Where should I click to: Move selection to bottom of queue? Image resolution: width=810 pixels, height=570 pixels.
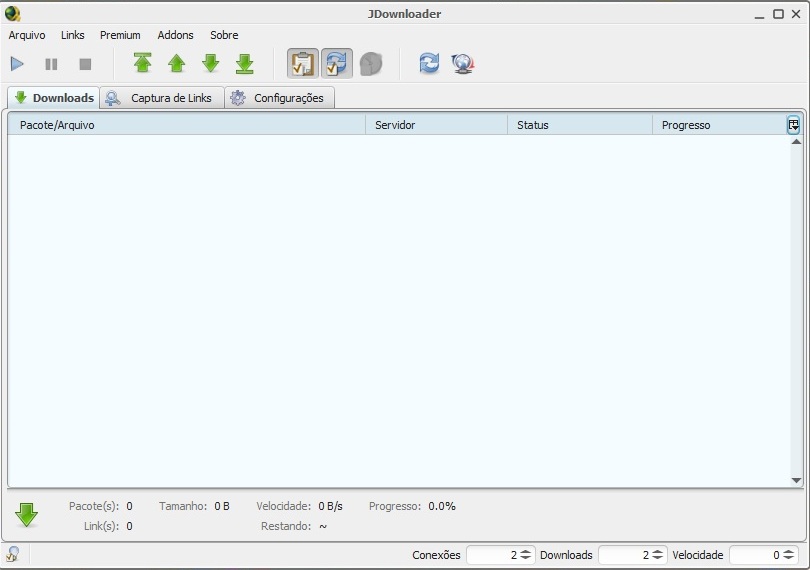coord(244,64)
